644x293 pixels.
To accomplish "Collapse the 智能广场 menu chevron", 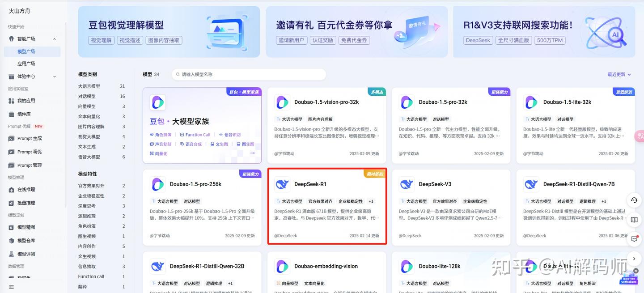I will pos(55,39).
